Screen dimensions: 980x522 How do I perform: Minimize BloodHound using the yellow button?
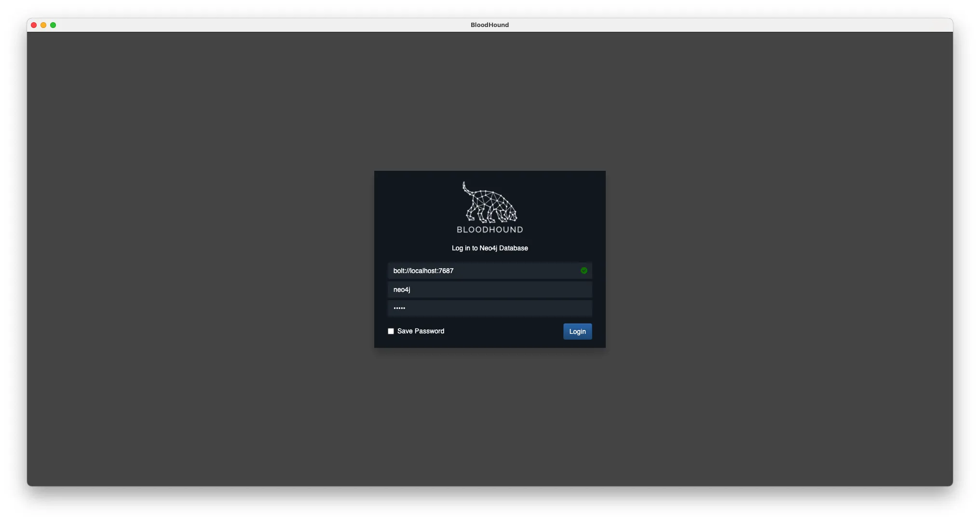click(43, 25)
